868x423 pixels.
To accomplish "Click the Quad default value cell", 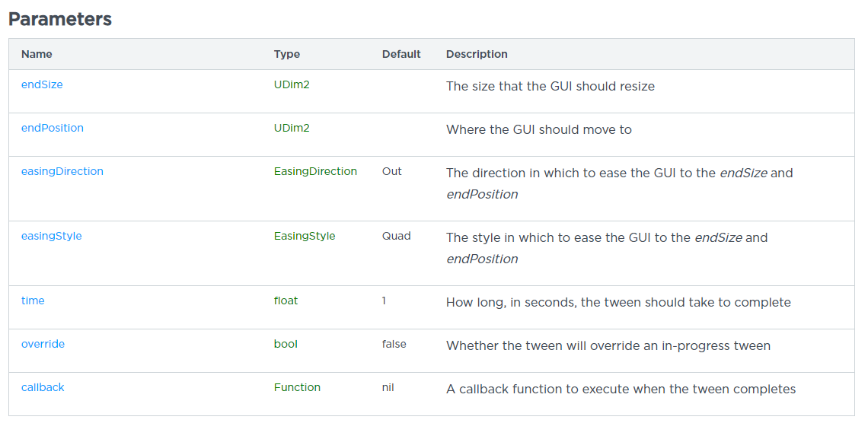I will click(397, 236).
